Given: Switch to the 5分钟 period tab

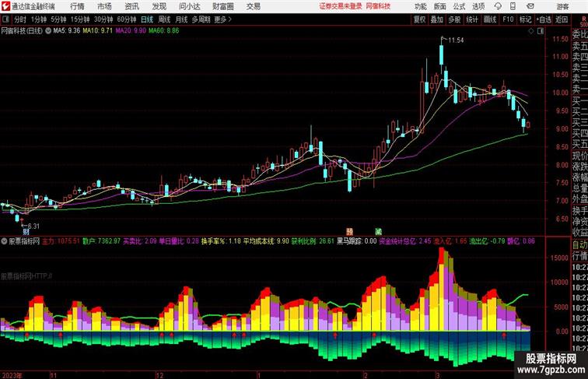Looking at the screenshot, I should pyautogui.click(x=58, y=19).
